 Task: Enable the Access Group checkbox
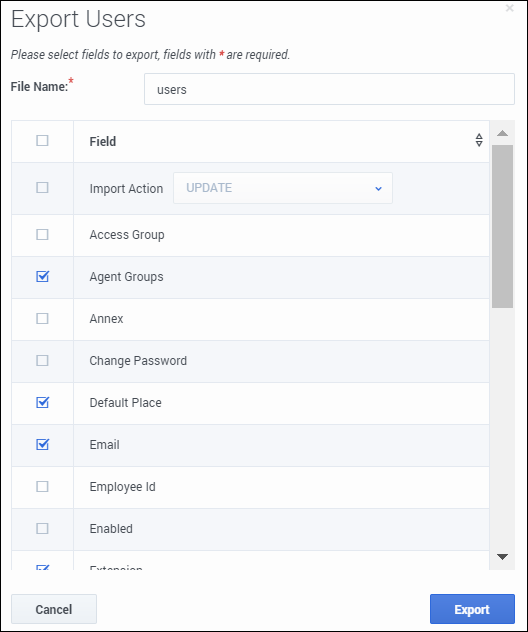pyautogui.click(x=42, y=235)
